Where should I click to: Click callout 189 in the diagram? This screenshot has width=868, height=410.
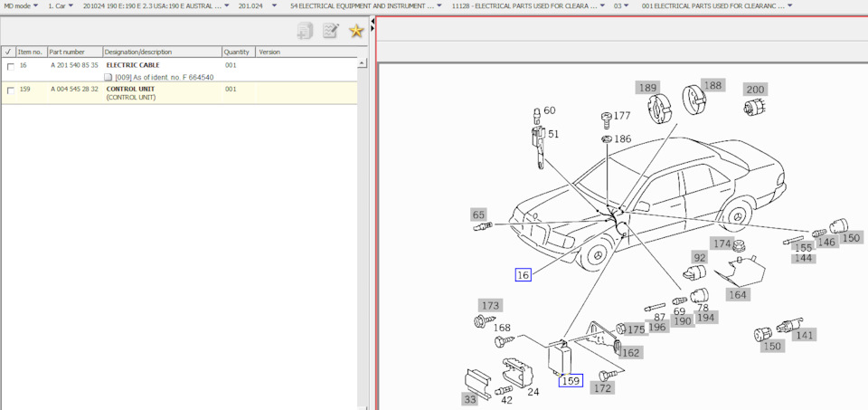coord(646,88)
